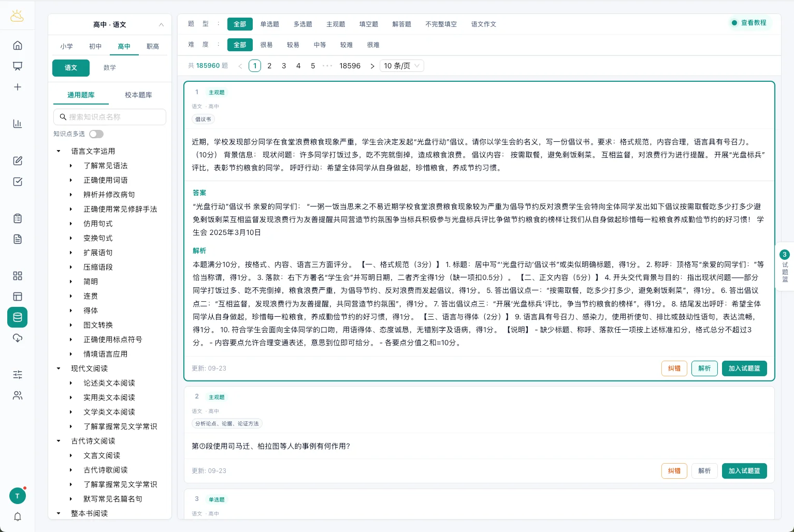This screenshot has height=532, width=794.
Task: Expand the 文言文阅读 tree node
Action: tap(71, 455)
